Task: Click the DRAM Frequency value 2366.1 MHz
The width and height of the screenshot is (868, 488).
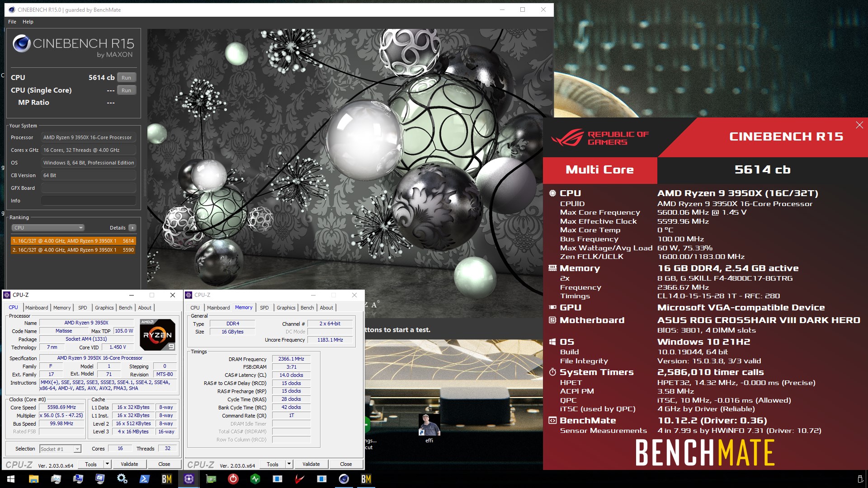Action: point(291,359)
